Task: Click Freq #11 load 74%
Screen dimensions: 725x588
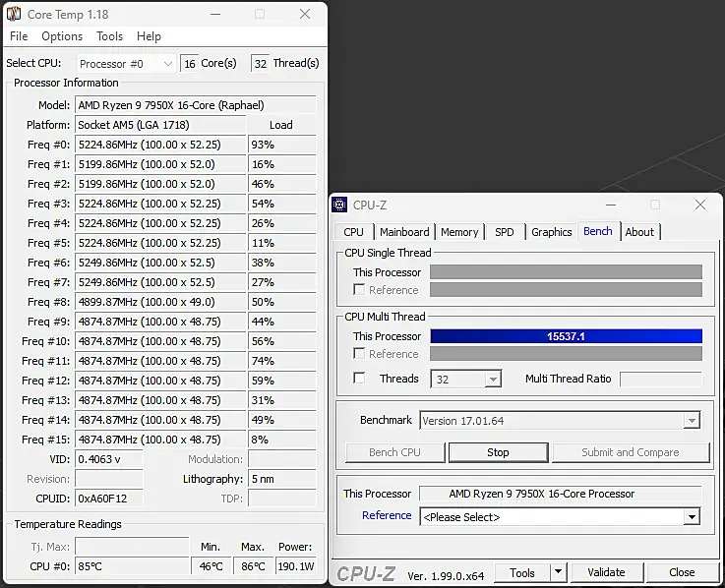Action: coord(282,361)
